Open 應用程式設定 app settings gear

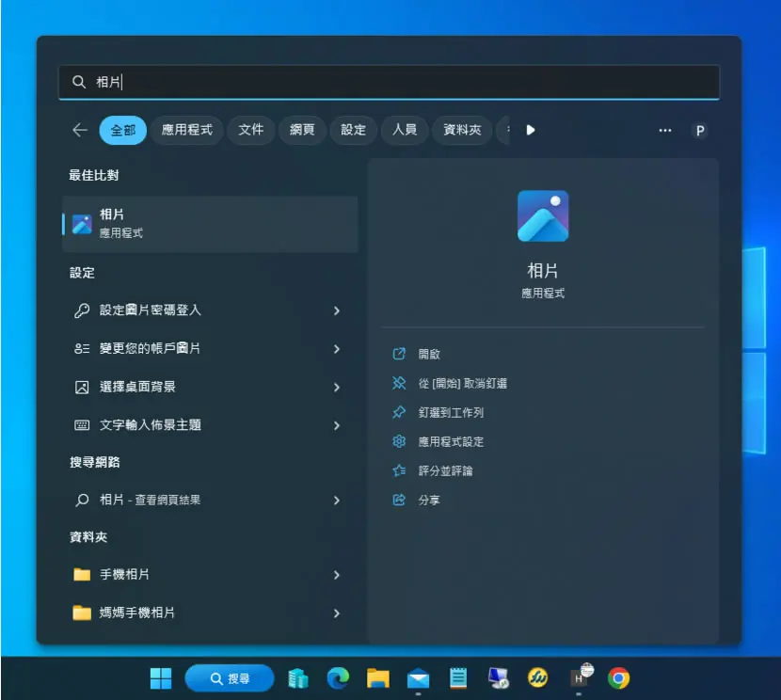(x=399, y=441)
